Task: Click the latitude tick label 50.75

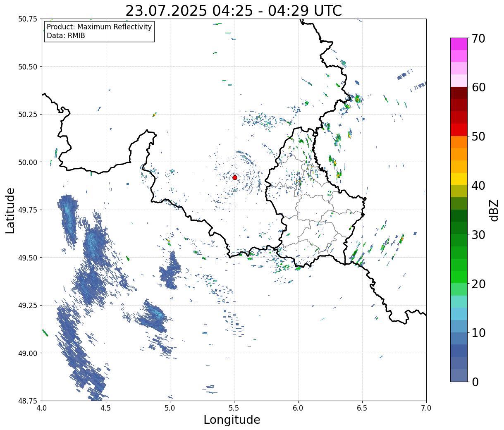Action: (x=28, y=19)
